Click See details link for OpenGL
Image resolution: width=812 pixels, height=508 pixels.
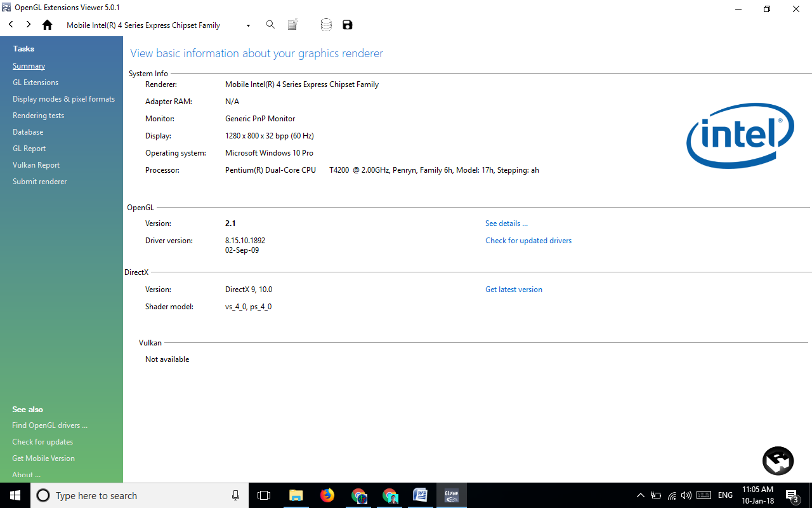pos(506,224)
